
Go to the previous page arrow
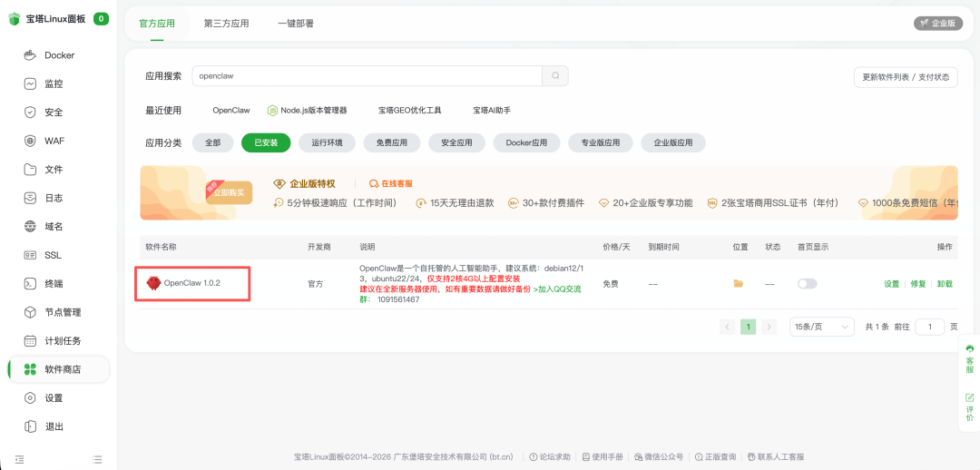click(728, 327)
